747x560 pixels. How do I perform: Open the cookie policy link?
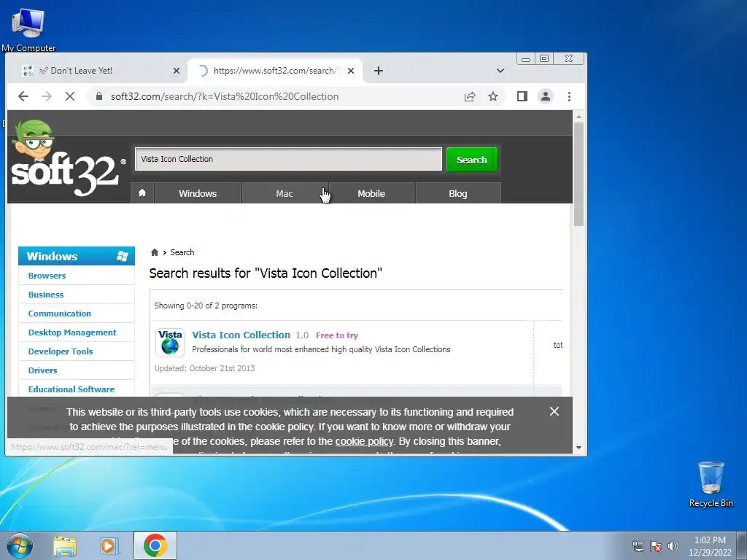(x=365, y=441)
